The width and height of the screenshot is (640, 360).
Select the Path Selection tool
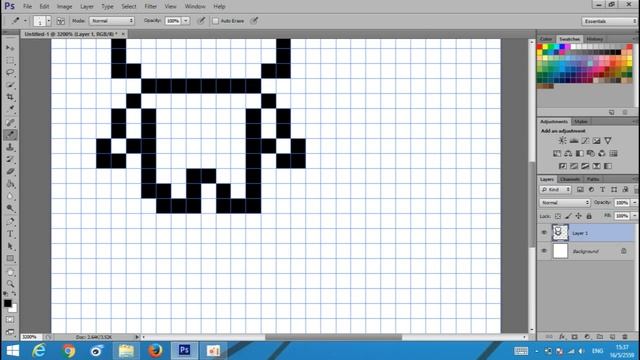point(10,246)
